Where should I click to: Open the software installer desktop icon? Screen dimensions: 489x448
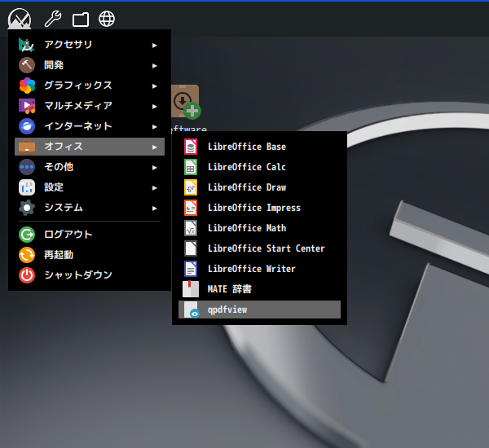coord(186,103)
